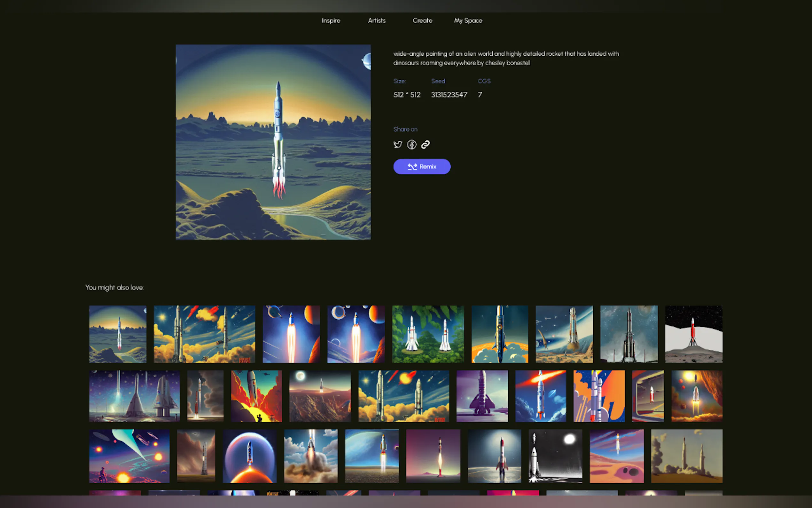Click the Remix button

pos(422,167)
